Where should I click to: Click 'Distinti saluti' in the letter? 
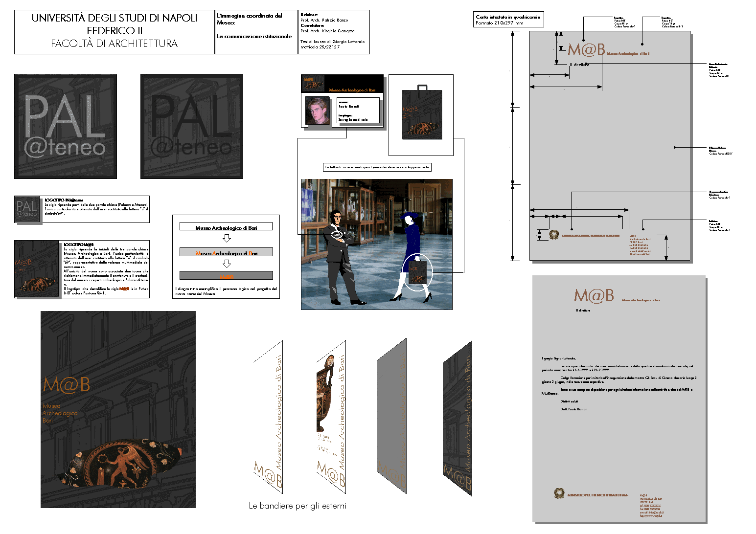(569, 401)
